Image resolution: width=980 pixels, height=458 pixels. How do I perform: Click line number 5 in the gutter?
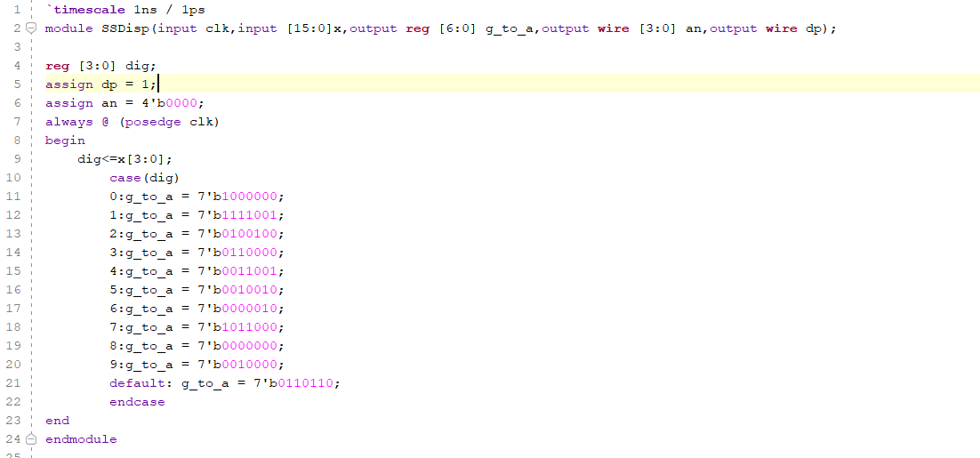tap(17, 84)
